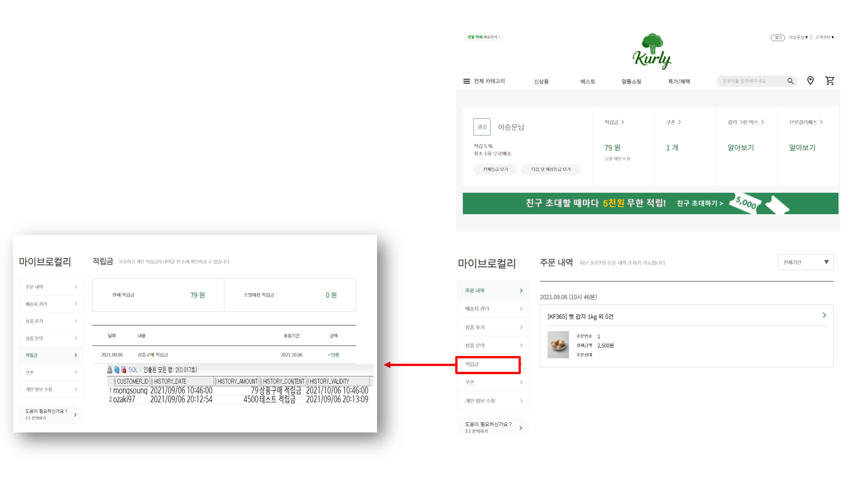Click 알아보기 under 브로컬리패스
This screenshot has height=488, width=868.
click(x=802, y=148)
